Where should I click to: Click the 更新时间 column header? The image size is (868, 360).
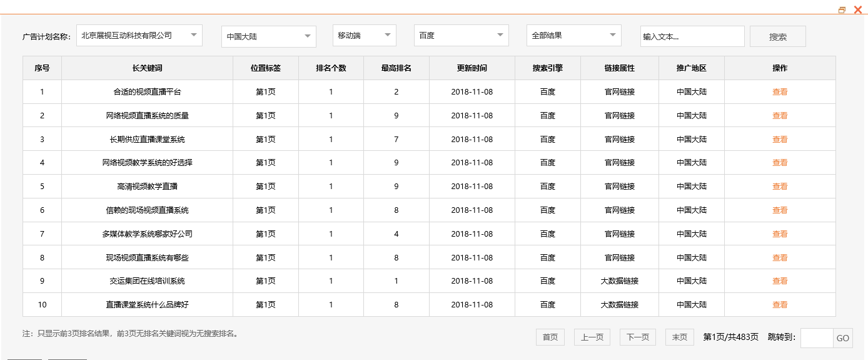(472, 68)
